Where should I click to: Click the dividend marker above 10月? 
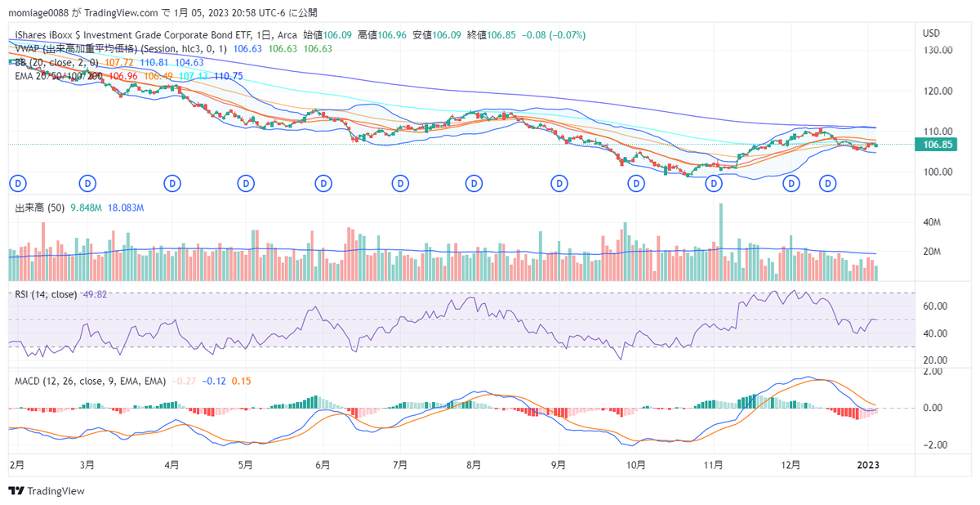[x=636, y=183]
